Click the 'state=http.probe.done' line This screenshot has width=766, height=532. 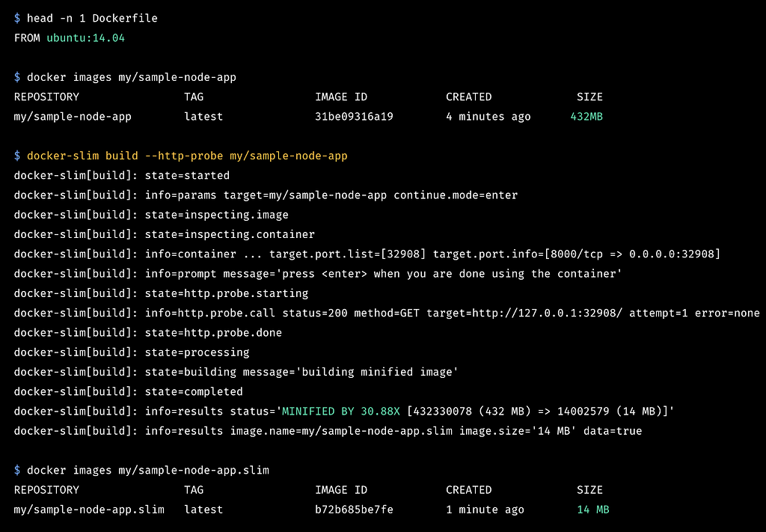click(213, 333)
